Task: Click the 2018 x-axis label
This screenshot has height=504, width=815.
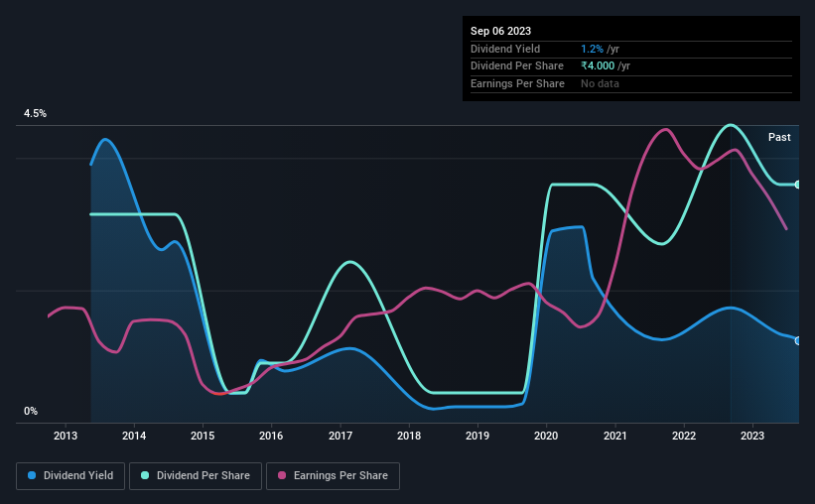Action: [409, 436]
